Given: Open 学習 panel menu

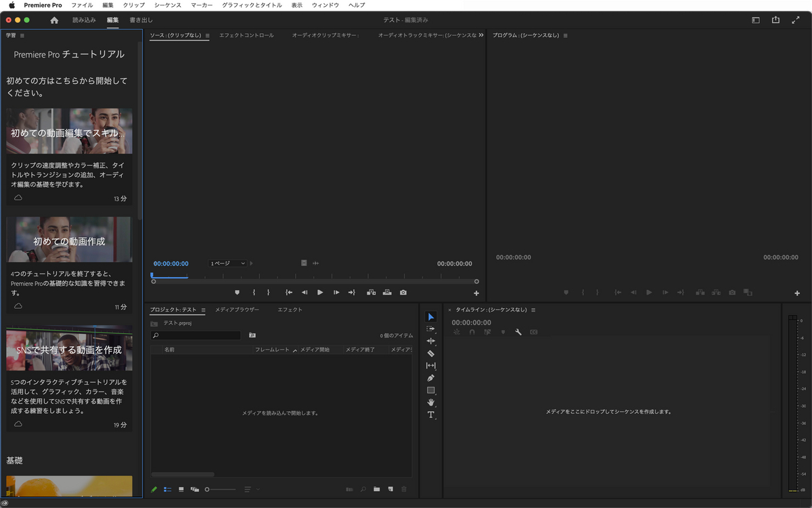Looking at the screenshot, I should point(22,35).
